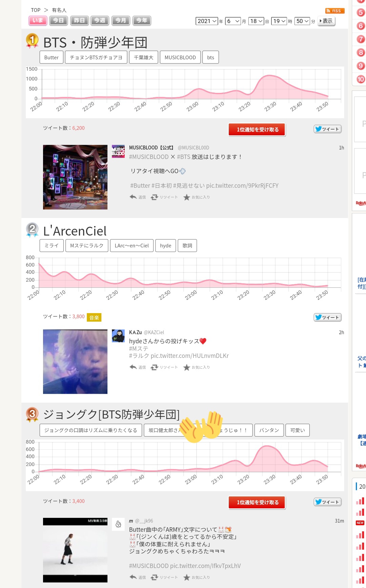Open the pic.twitter.com/9PkrRjFCFY link
The width and height of the screenshot is (366, 588).
[x=242, y=186]
